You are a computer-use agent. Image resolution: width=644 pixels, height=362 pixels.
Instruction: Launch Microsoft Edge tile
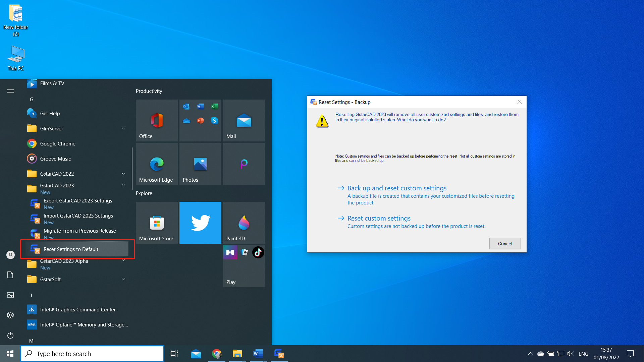157,164
